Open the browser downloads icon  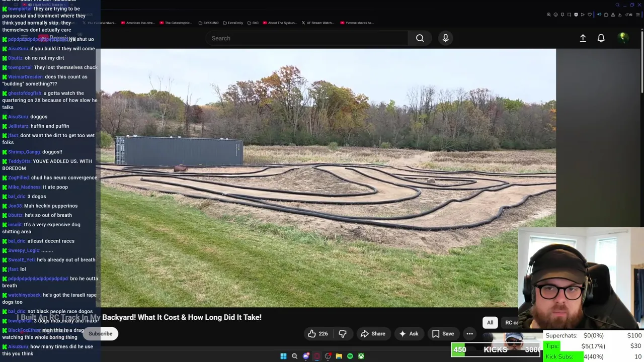point(619,15)
